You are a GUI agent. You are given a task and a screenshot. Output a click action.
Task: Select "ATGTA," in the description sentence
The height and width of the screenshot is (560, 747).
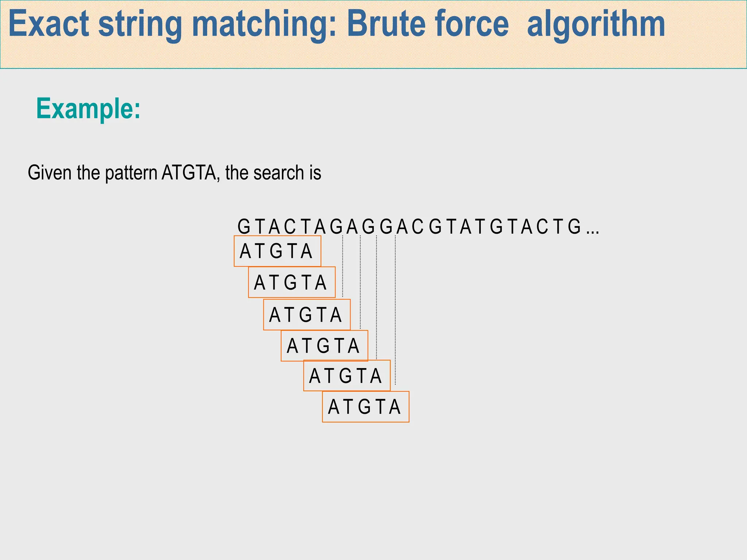tap(191, 173)
